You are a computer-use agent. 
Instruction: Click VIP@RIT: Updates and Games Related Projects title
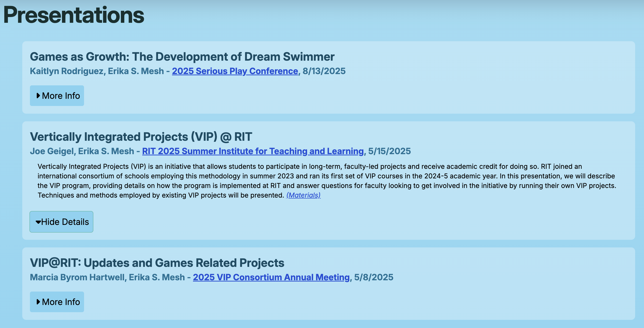157,263
